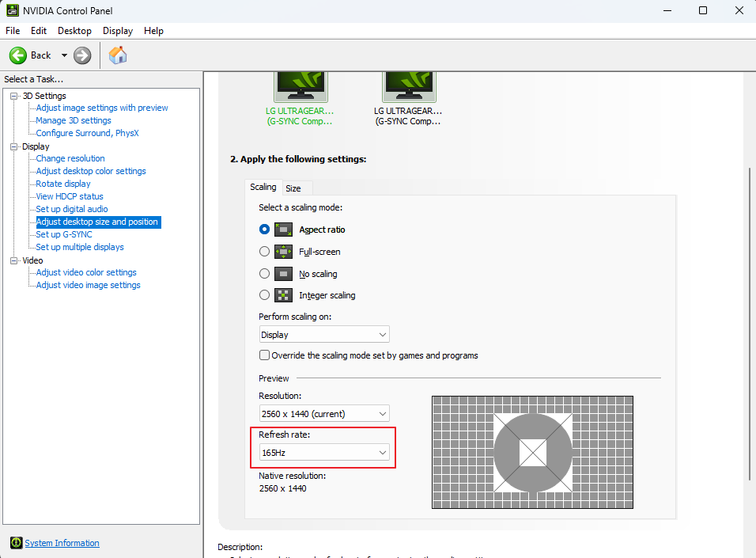Open the System Information link
The image size is (756, 558).
[x=62, y=543]
